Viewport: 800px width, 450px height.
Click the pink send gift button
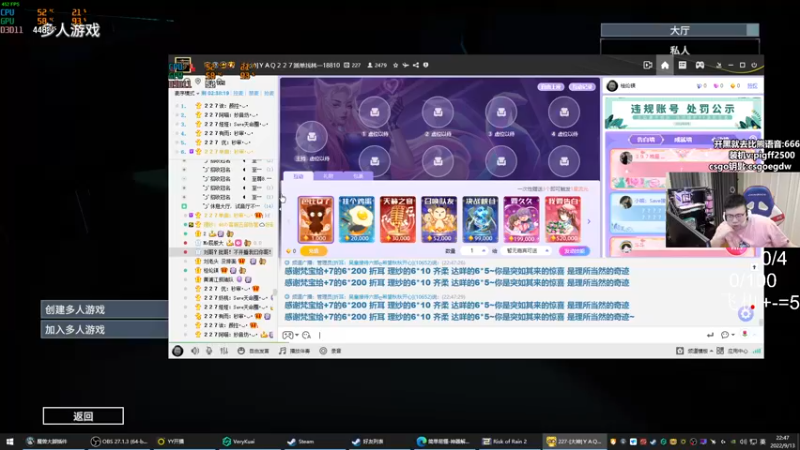[x=574, y=251]
